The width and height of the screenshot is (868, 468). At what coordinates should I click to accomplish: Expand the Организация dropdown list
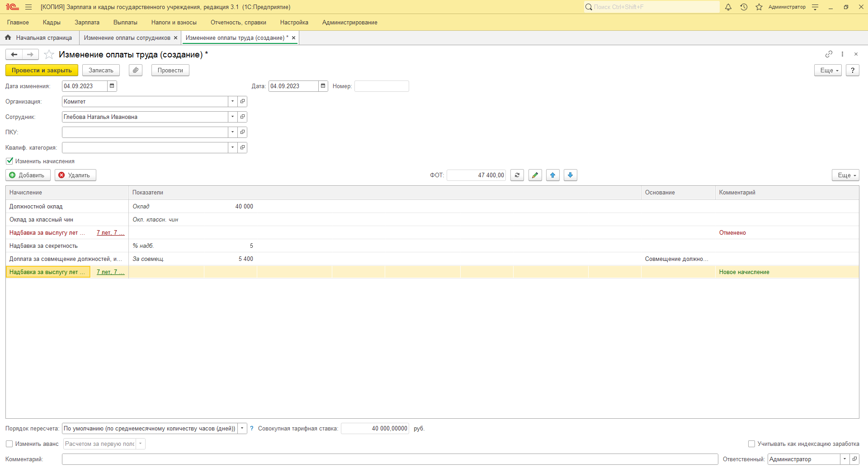coord(233,102)
